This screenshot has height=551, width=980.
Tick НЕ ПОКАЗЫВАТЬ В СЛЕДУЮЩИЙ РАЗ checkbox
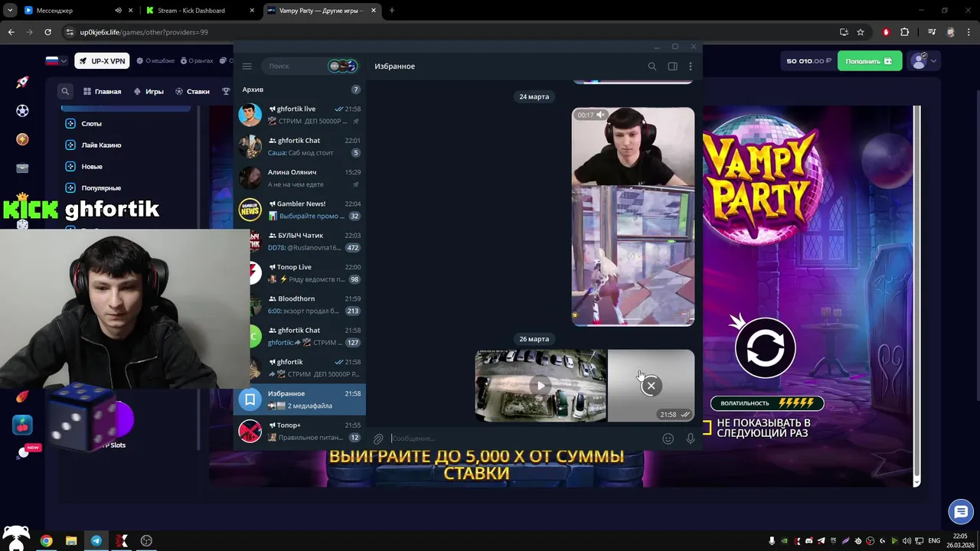point(707,428)
